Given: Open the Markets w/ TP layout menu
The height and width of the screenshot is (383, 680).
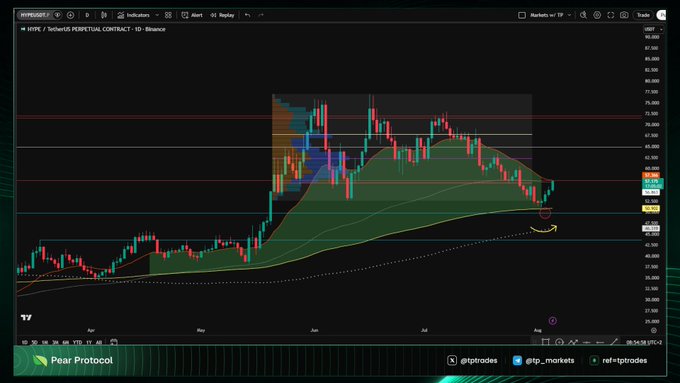Looking at the screenshot, I should 546,15.
